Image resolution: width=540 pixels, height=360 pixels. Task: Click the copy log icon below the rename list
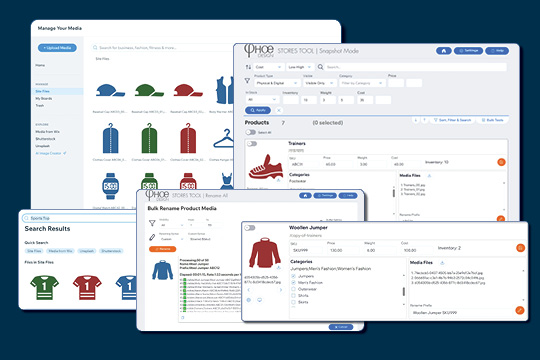pyautogui.click(x=183, y=317)
